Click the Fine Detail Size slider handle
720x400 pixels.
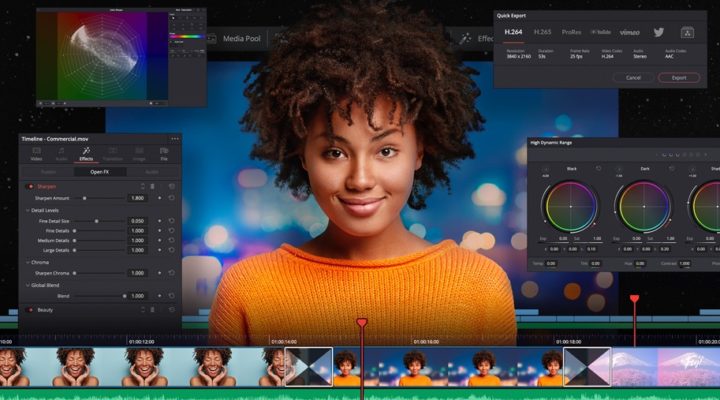pos(96,221)
